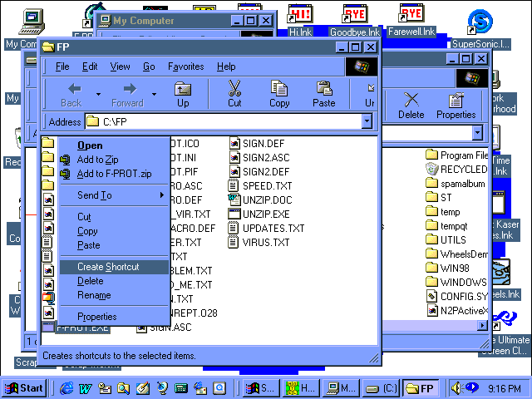Select the CONFIG.SYS file

point(456,296)
